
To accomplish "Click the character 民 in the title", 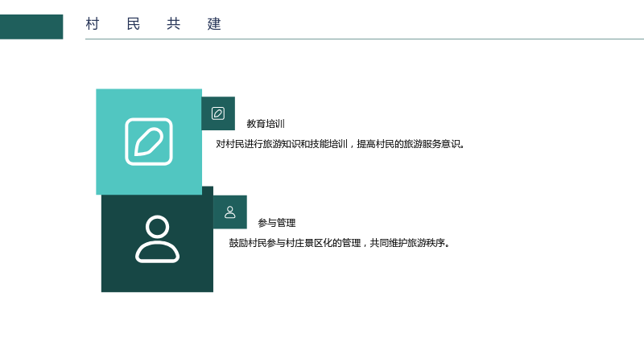I will tap(133, 24).
